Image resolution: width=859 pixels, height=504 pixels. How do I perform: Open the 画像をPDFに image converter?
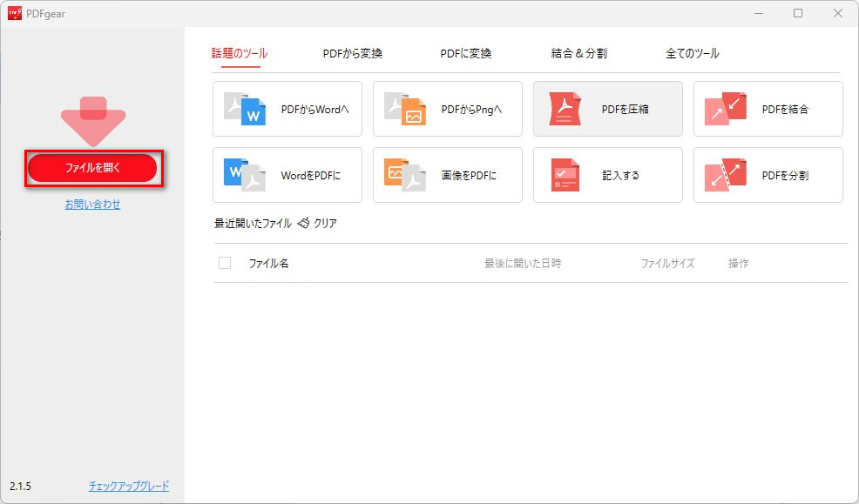coord(447,174)
